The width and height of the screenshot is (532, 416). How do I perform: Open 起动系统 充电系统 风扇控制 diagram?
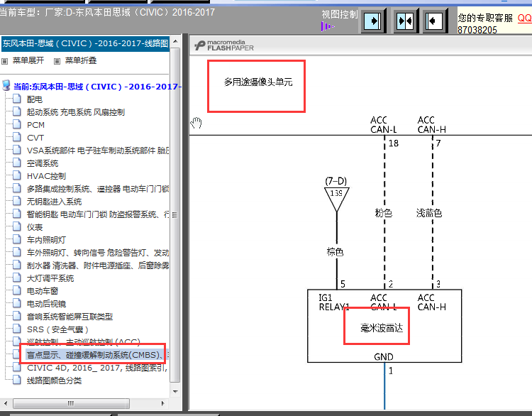[x=76, y=112]
